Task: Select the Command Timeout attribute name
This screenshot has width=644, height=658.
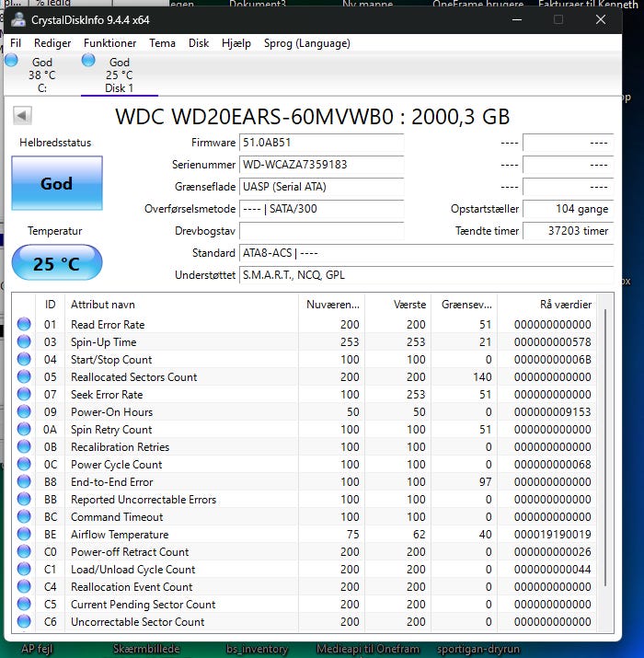Action: pyautogui.click(x=117, y=517)
